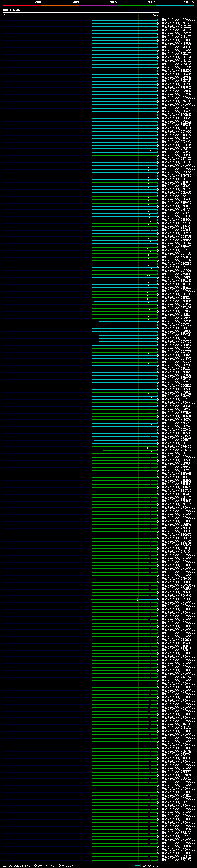This screenshot has width=197, height=868.
Task: Select the UniRef100_Q7PZK5 label
Action: pyautogui.click(x=176, y=504)
